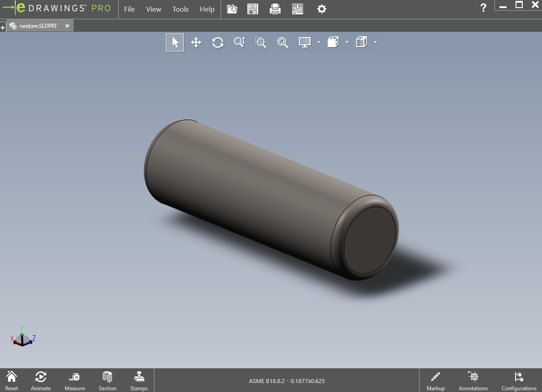
Task: Open the Markup panel
Action: pyautogui.click(x=436, y=380)
